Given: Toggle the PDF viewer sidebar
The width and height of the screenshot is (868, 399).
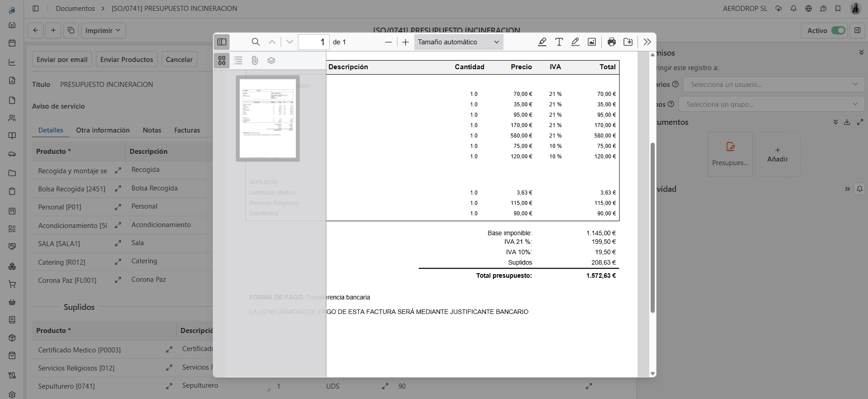Looking at the screenshot, I should pos(222,42).
